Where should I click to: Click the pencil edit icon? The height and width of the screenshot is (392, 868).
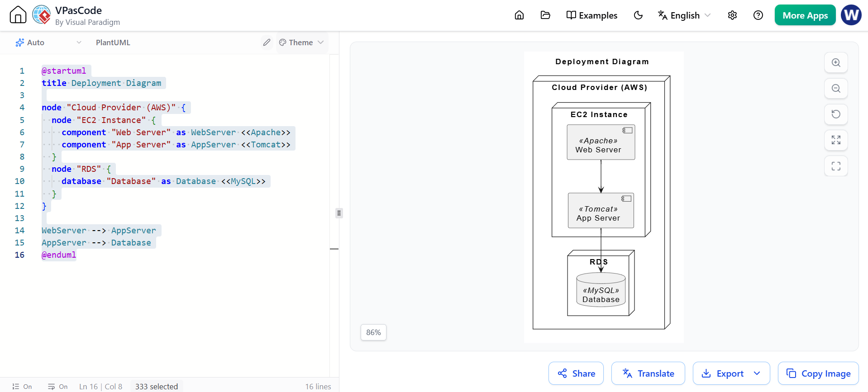(x=267, y=43)
